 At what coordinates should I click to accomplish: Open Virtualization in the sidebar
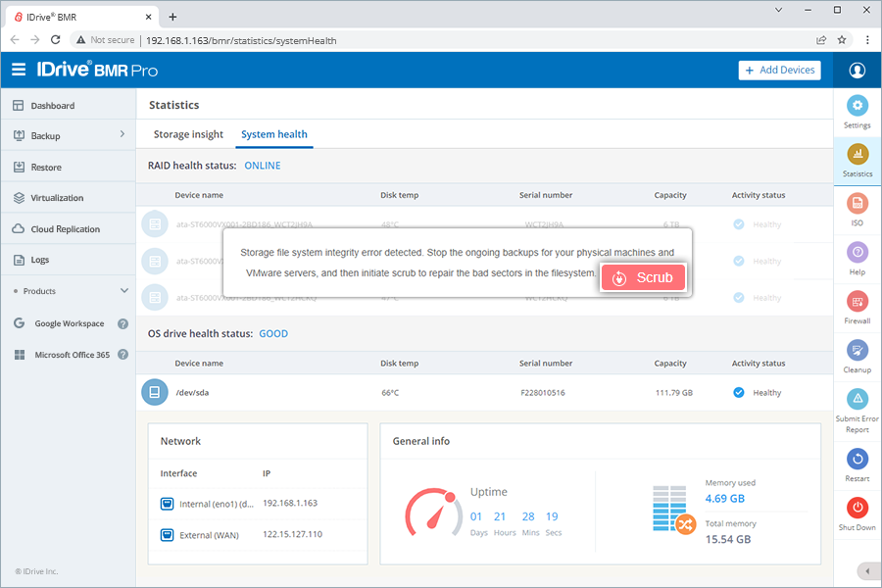pyautogui.click(x=68, y=198)
